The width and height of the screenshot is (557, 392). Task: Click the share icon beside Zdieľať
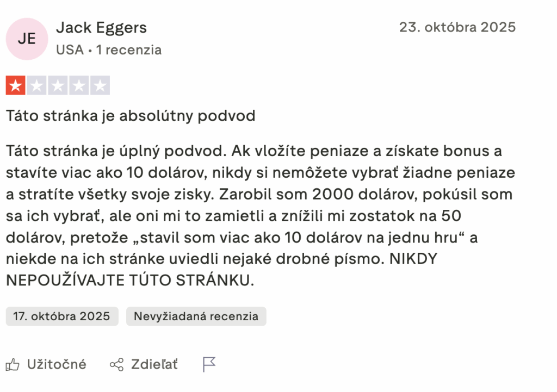click(116, 364)
